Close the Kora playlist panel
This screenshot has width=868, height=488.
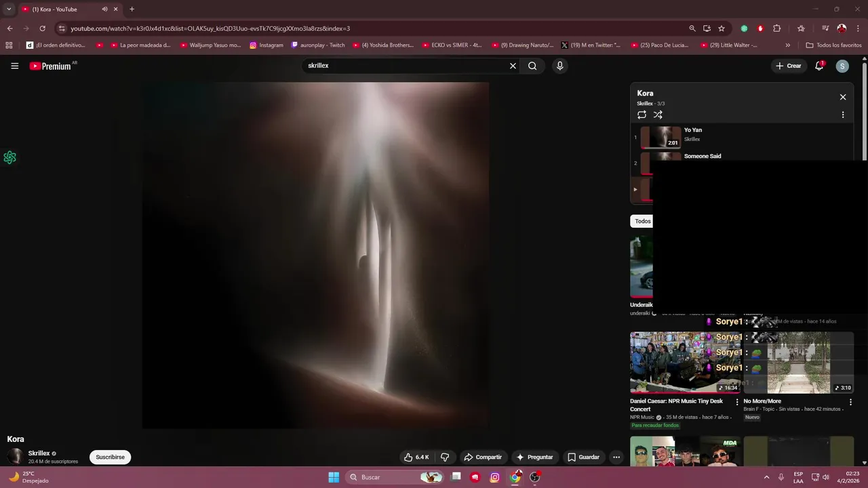pyautogui.click(x=843, y=97)
